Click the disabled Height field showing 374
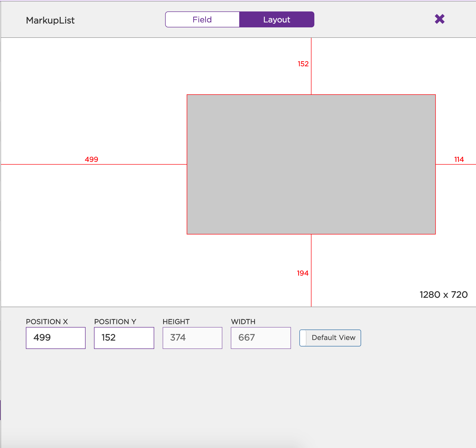 [x=192, y=338]
